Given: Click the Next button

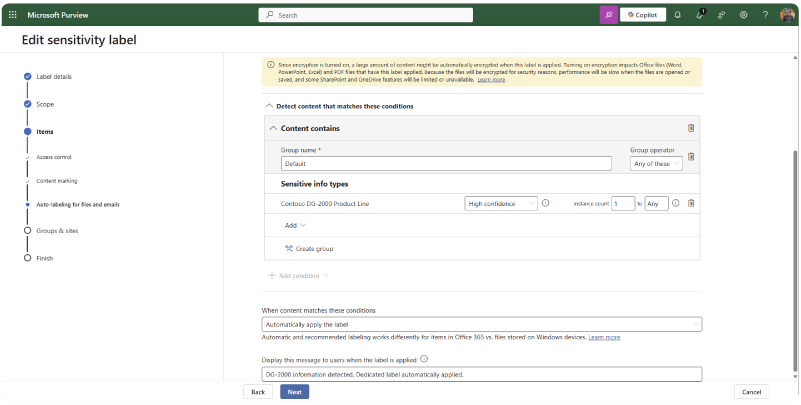Looking at the screenshot, I should 294,392.
